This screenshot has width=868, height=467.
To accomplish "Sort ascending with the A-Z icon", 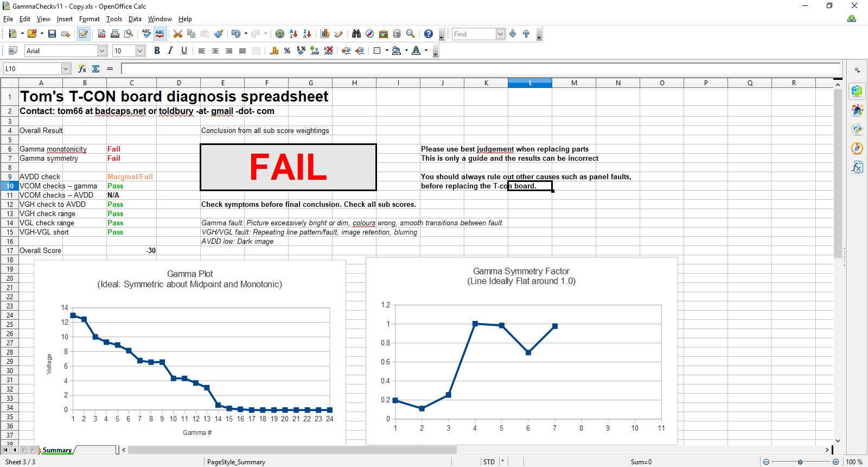I will 293,34.
